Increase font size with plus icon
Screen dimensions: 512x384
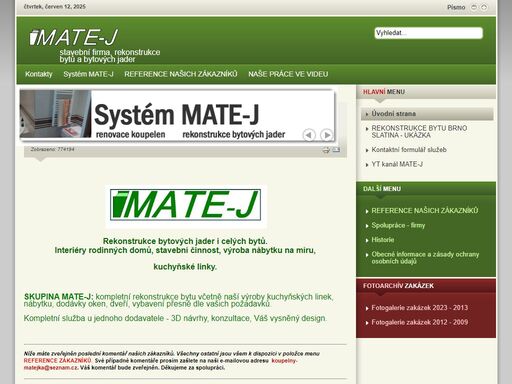484,7
